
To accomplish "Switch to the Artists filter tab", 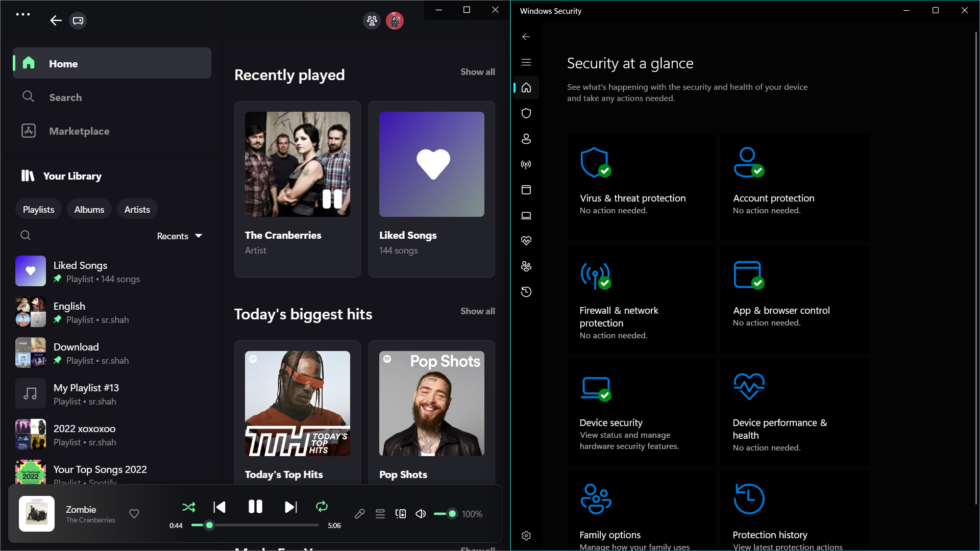I will click(x=136, y=209).
